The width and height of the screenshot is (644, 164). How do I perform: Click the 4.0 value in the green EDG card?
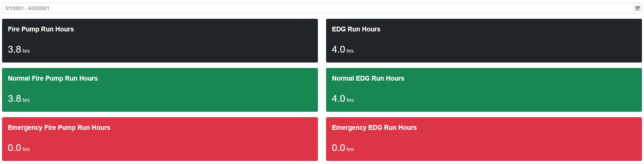pos(338,99)
